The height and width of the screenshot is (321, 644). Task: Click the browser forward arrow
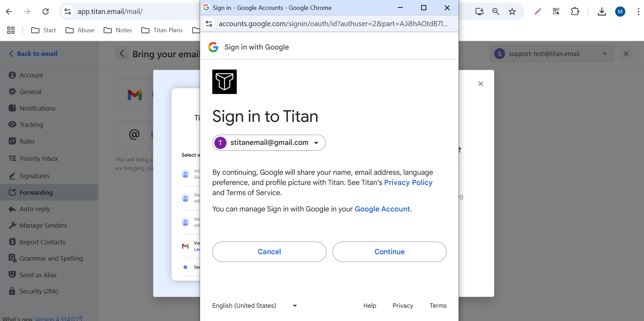tap(27, 12)
